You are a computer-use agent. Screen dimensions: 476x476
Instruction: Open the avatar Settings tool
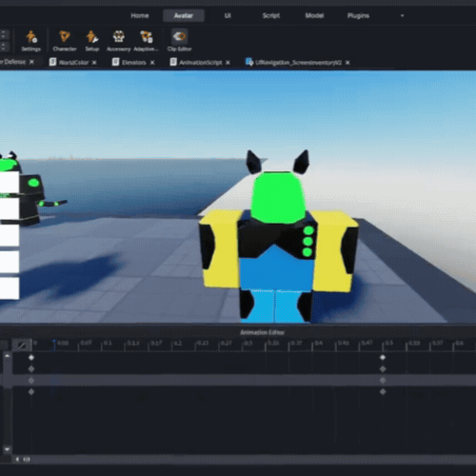click(x=30, y=41)
